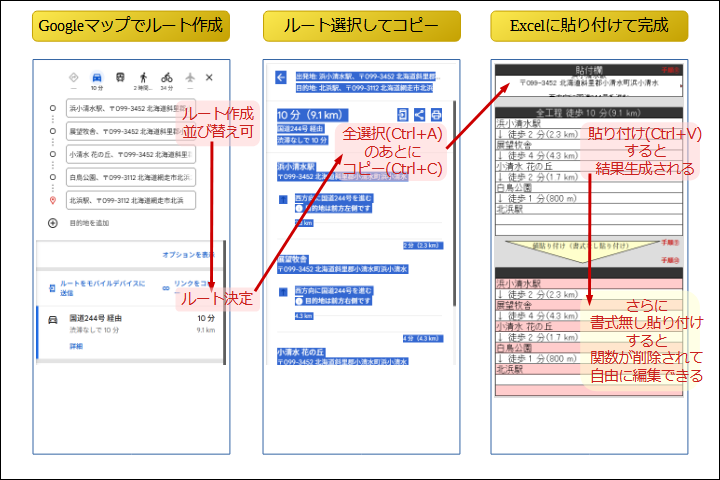The width and height of the screenshot is (720, 480).
Task: Click 全工程 徒歩 10 分(9.1 km) header cell
Action: pos(589,113)
